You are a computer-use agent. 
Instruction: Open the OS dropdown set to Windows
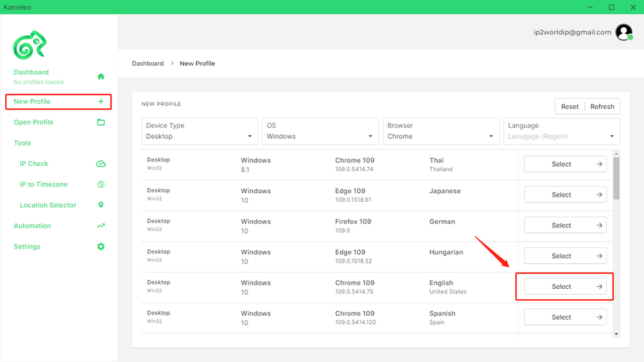tap(321, 132)
